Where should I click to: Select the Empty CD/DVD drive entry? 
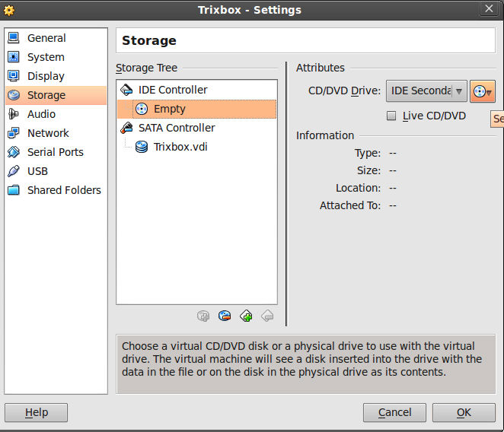tap(169, 109)
